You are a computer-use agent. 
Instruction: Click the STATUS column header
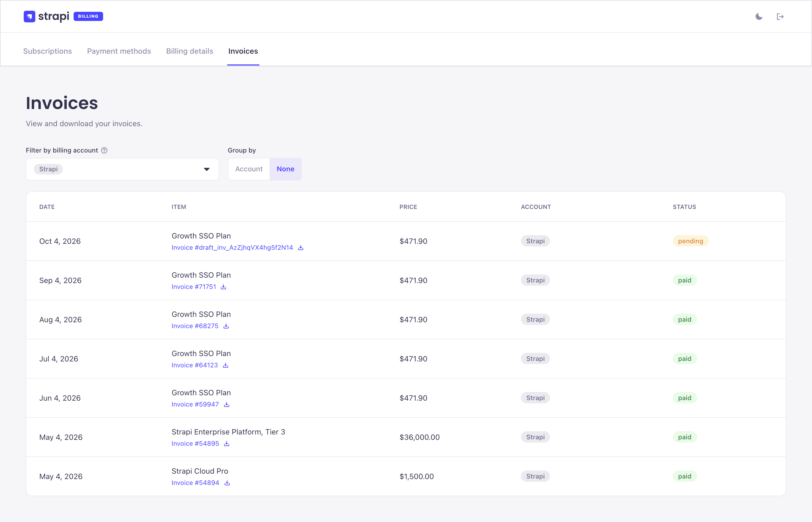(x=684, y=207)
